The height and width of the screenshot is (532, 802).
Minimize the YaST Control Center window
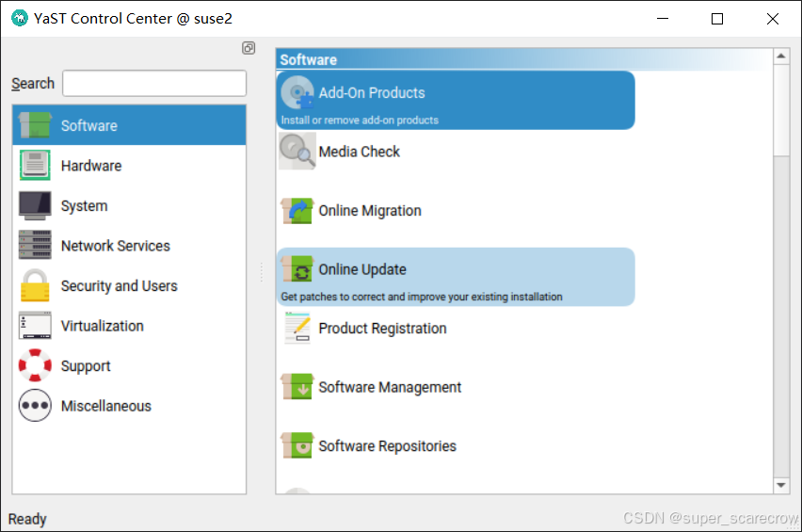pos(663,19)
